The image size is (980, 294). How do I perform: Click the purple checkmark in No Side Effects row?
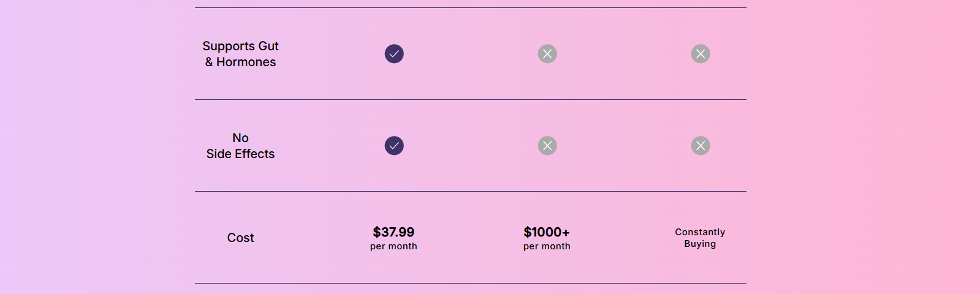(394, 146)
